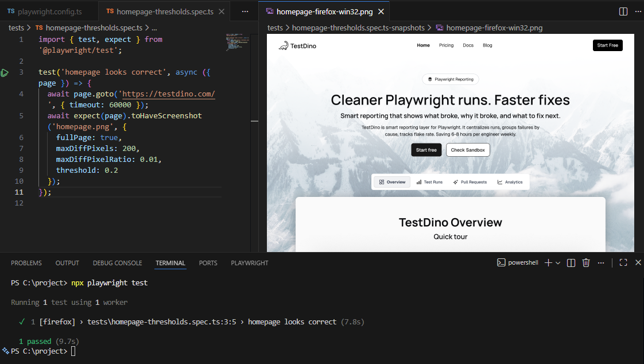Click the powershell terminal icon
The image size is (644, 364).
click(x=501, y=263)
